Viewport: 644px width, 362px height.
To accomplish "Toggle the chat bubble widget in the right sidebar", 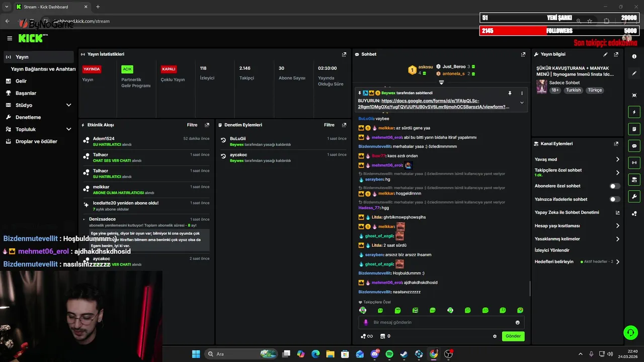I will (x=634, y=146).
